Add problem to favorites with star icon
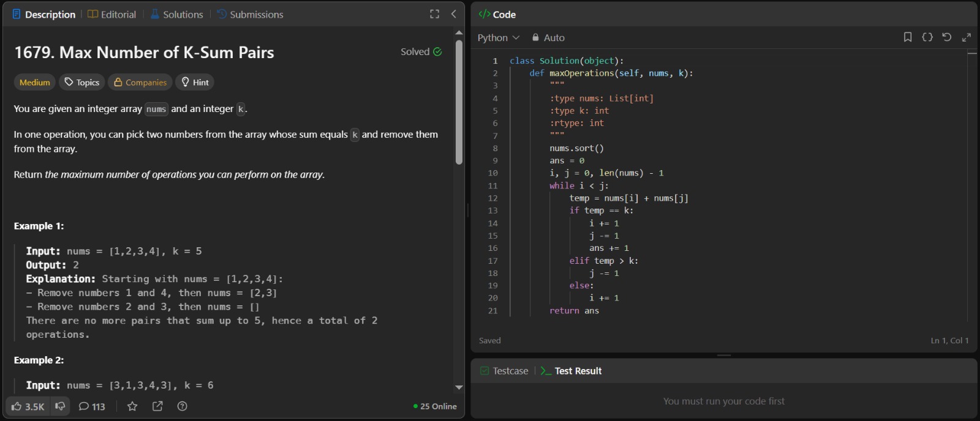980x421 pixels. (132, 406)
